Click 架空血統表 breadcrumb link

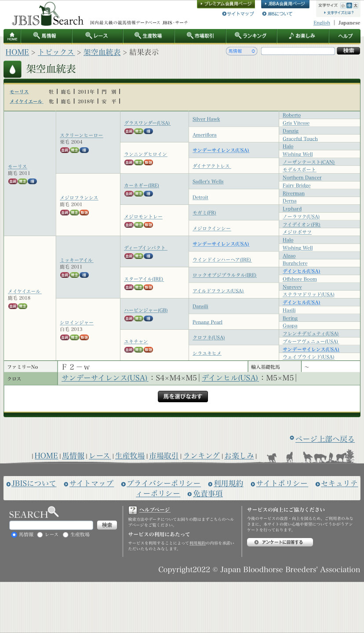coord(102,52)
